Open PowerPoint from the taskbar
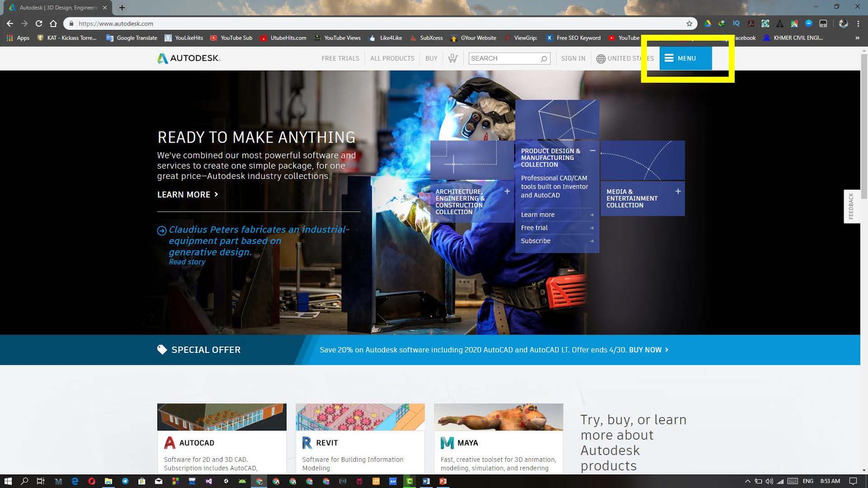Viewport: 868px width, 488px height. [443, 481]
